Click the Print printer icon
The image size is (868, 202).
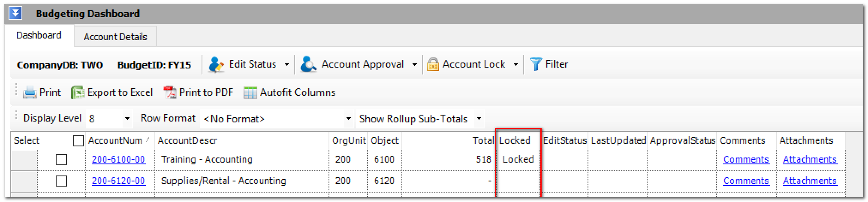pyautogui.click(x=30, y=92)
